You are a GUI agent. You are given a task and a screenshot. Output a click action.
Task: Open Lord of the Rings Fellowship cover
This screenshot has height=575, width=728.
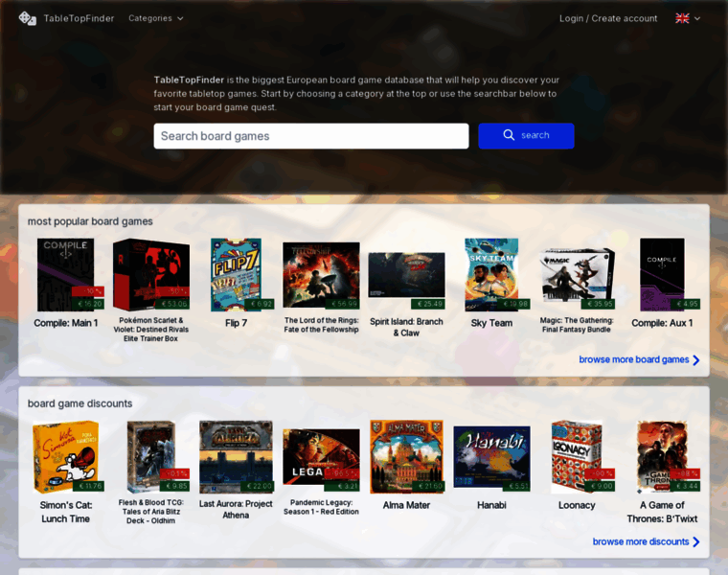pyautogui.click(x=321, y=274)
